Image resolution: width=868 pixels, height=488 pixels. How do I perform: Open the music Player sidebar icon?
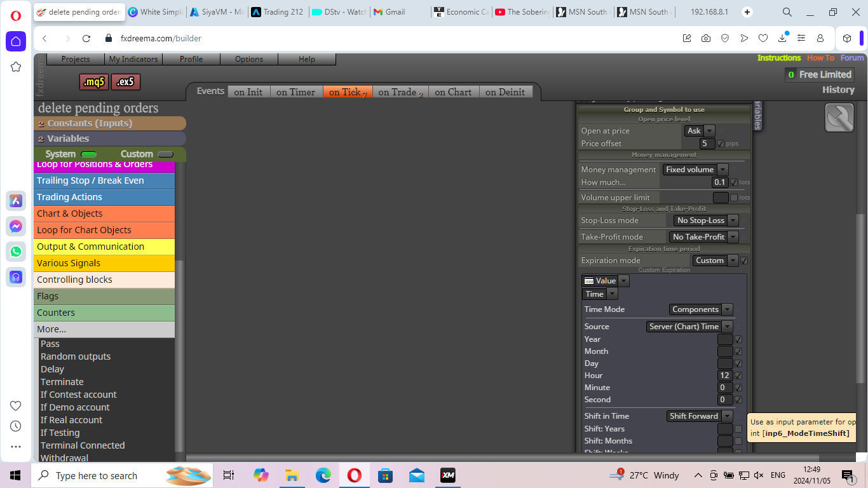click(16, 277)
